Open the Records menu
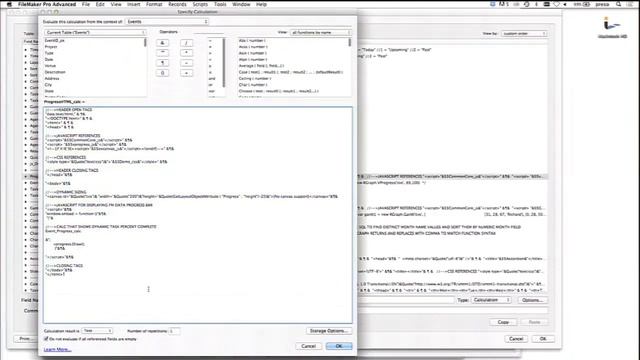The image size is (640, 360). (x=177, y=4)
